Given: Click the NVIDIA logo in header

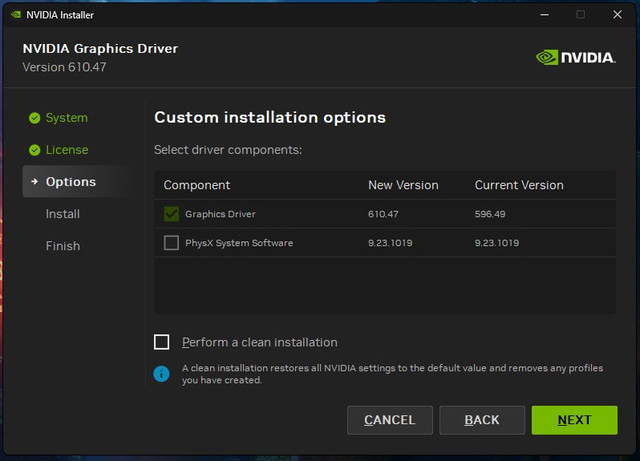Looking at the screenshot, I should pos(576,58).
